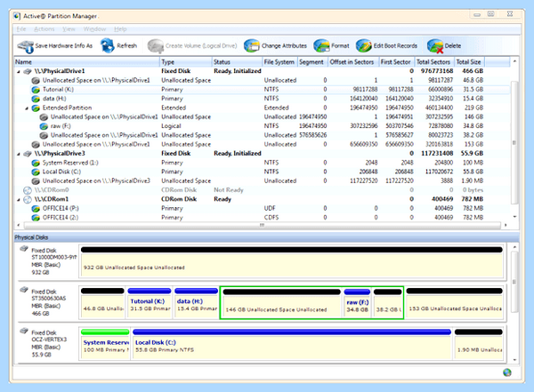The width and height of the screenshot is (534, 392).
Task: Select the 1.90 MB Unallocated block in disk map
Action: coord(479,344)
